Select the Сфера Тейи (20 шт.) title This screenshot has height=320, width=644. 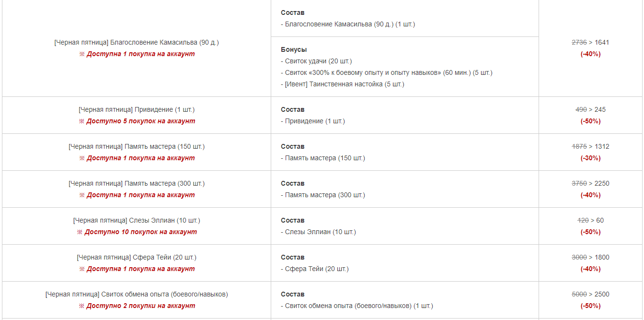click(x=137, y=257)
